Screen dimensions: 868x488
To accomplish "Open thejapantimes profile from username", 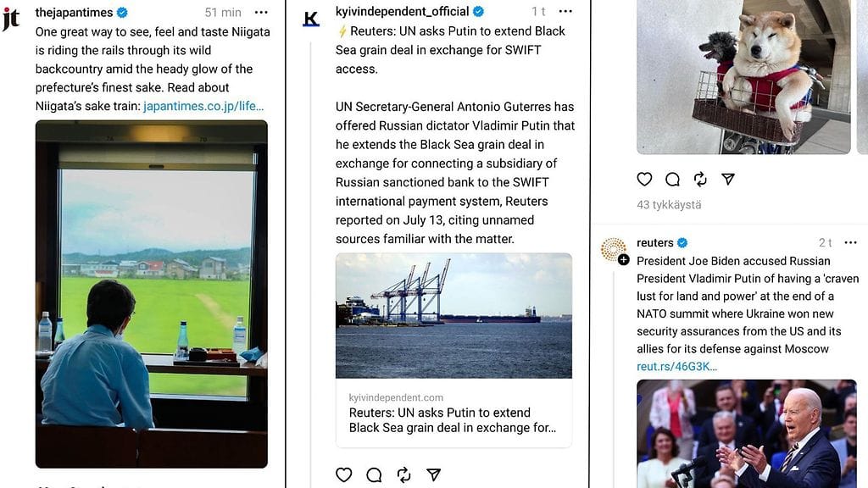I will 75,12.
